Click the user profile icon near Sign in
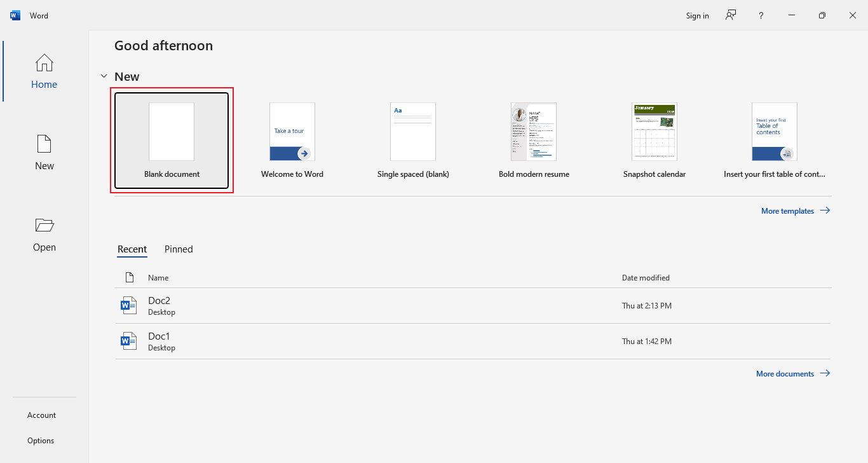This screenshot has height=463, width=868. pos(730,15)
